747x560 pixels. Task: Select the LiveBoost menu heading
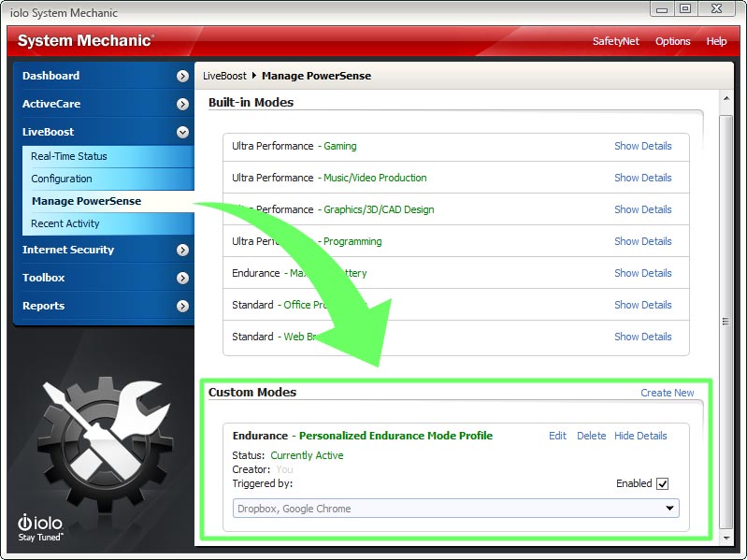48,132
